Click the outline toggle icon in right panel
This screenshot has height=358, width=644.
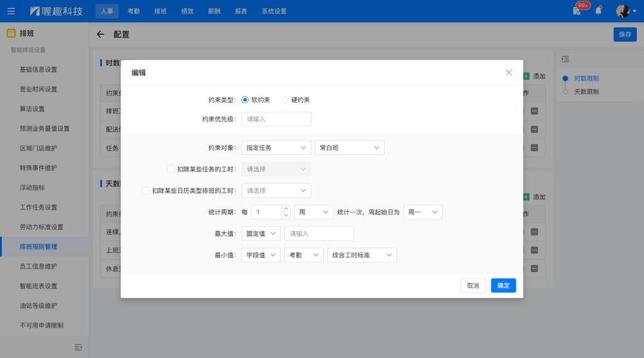point(565,59)
